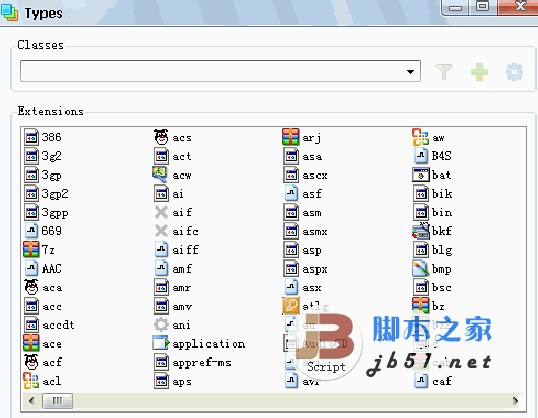This screenshot has height=418, width=538.
Task: Click the horizontal scrollbar thumb
Action: pos(57,401)
